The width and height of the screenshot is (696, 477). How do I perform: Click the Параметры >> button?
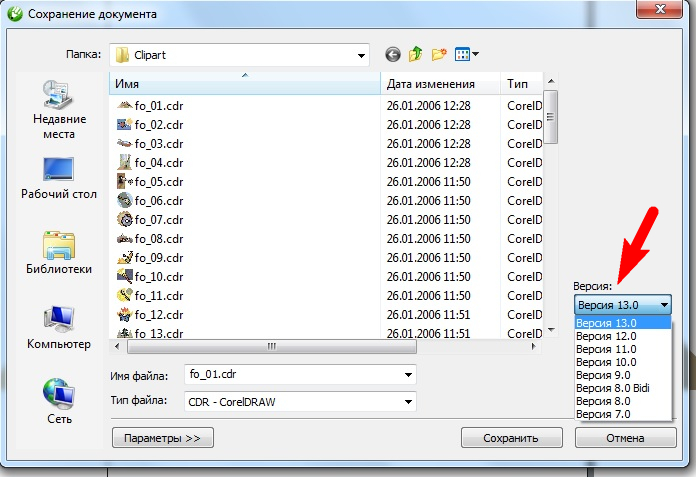162,438
